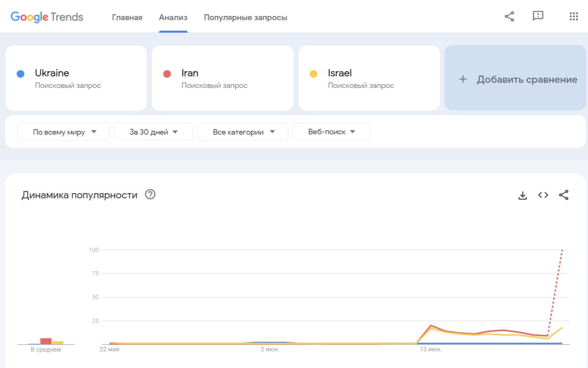Open the Все категории dropdown

click(x=243, y=132)
